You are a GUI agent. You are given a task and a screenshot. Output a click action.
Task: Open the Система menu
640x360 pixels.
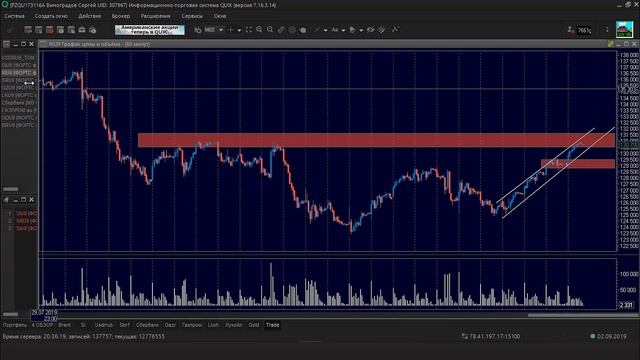click(x=14, y=16)
